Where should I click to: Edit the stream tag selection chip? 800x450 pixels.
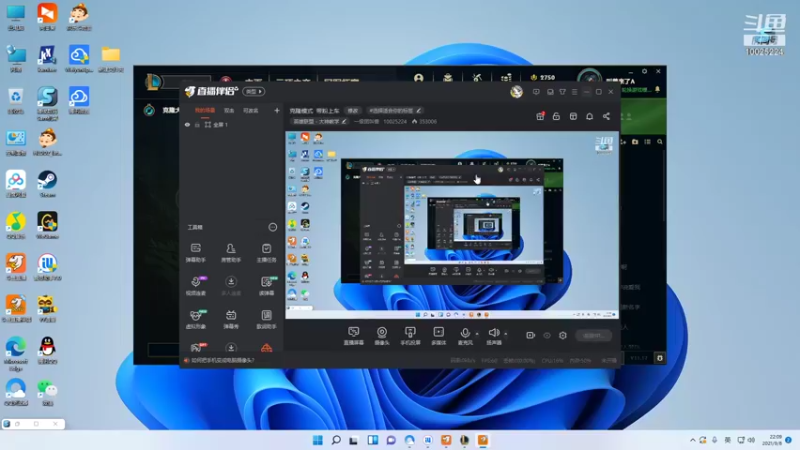click(394, 110)
